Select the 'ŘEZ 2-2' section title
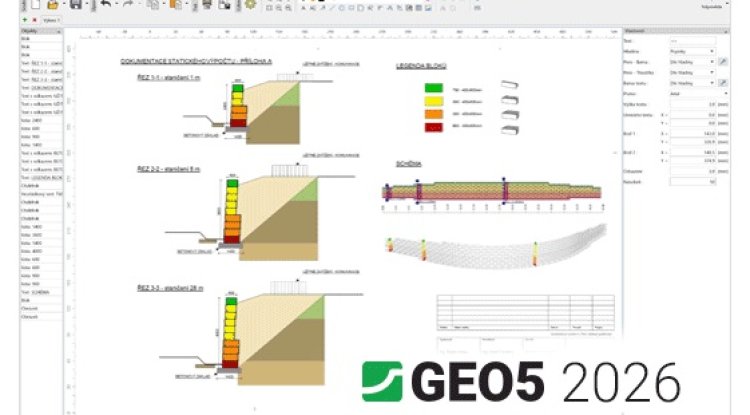The image size is (750, 415). tap(168, 169)
